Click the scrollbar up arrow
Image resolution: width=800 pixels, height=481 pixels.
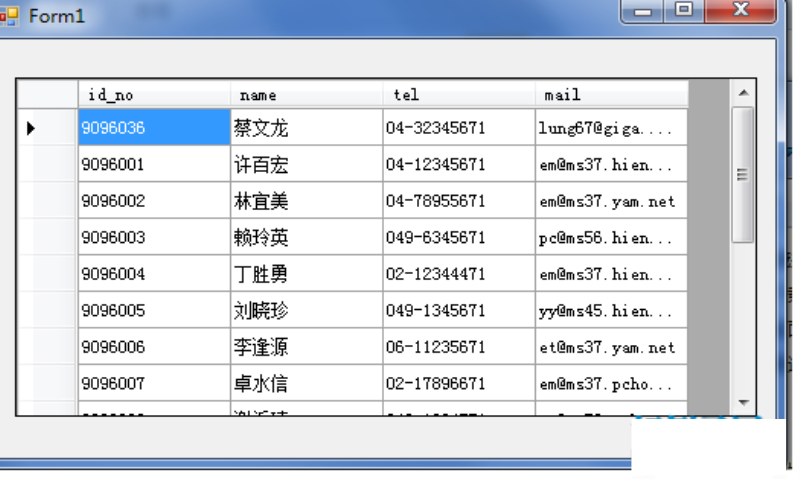coord(743,93)
